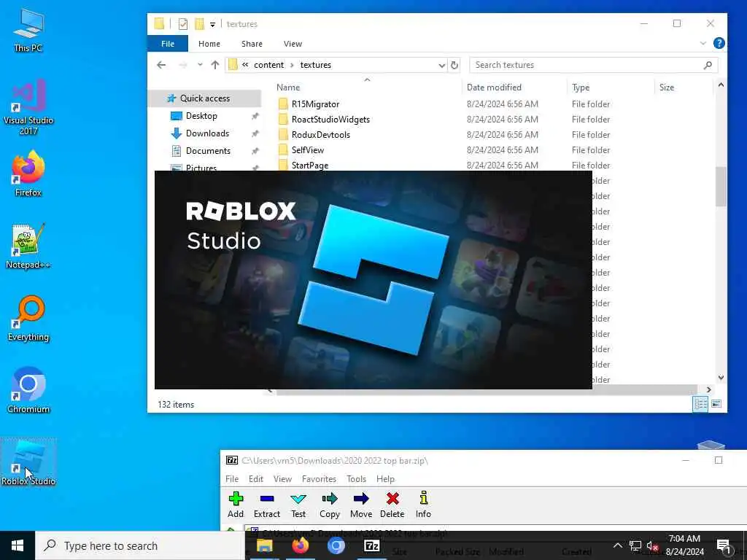Open the network status tray icon

click(x=635, y=545)
